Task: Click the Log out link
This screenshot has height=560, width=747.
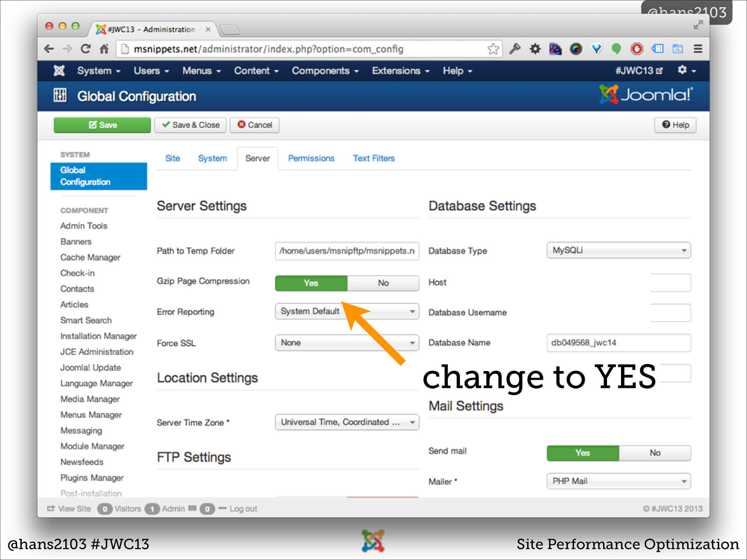Action: pos(243,509)
